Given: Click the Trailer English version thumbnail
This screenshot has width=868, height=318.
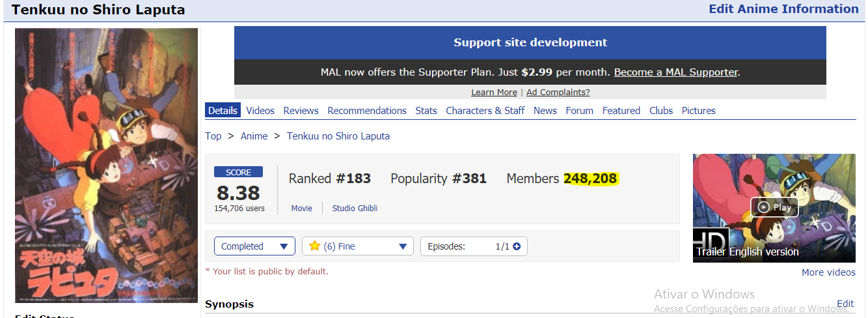Looking at the screenshot, I should click(774, 208).
